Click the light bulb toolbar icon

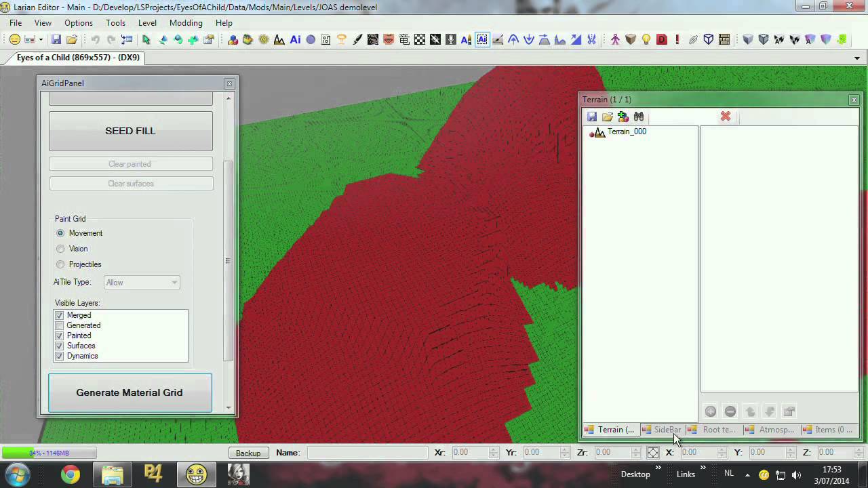point(646,40)
